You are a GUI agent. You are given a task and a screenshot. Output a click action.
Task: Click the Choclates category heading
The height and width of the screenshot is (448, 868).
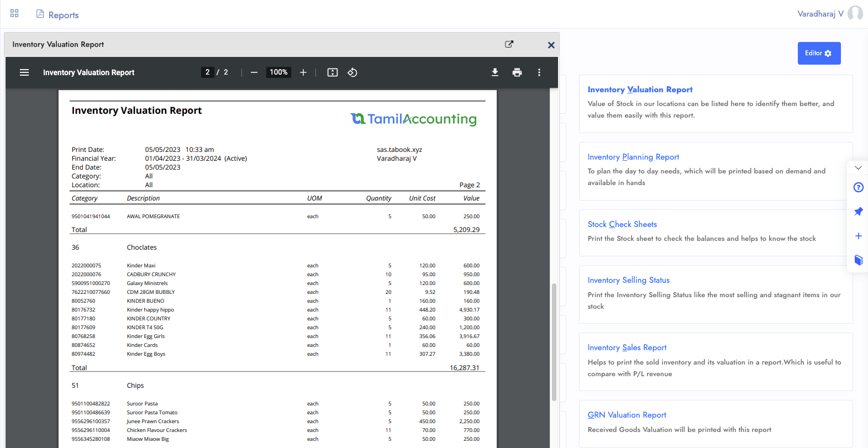click(x=141, y=247)
